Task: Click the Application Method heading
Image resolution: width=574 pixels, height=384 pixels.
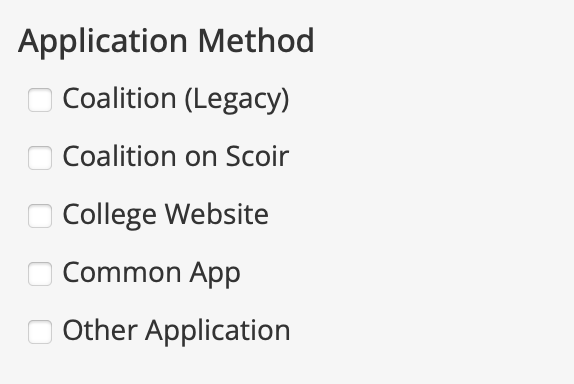Action: [x=166, y=42]
